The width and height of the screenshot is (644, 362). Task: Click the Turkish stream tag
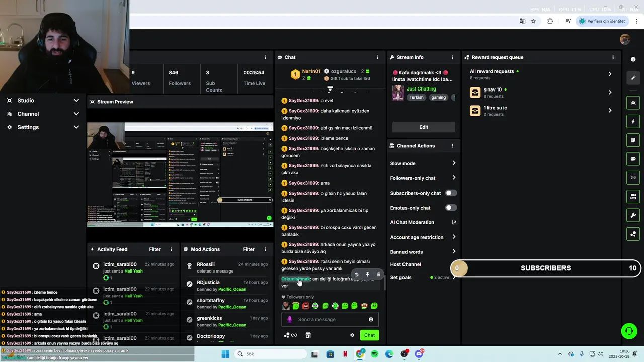[x=416, y=97]
